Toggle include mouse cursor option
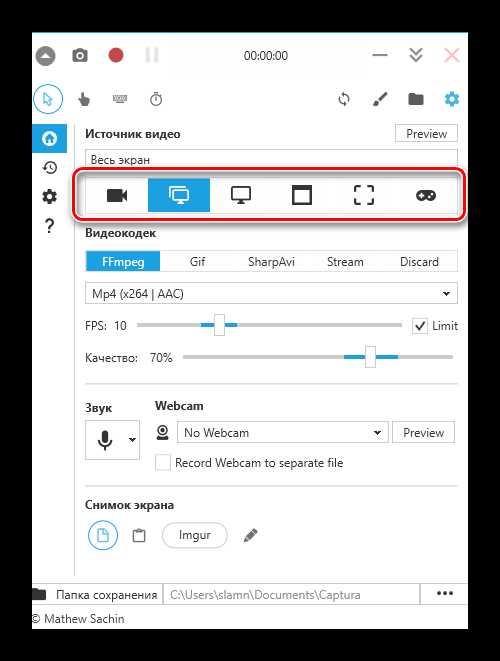Viewport: 500px width, 661px height. (x=48, y=99)
